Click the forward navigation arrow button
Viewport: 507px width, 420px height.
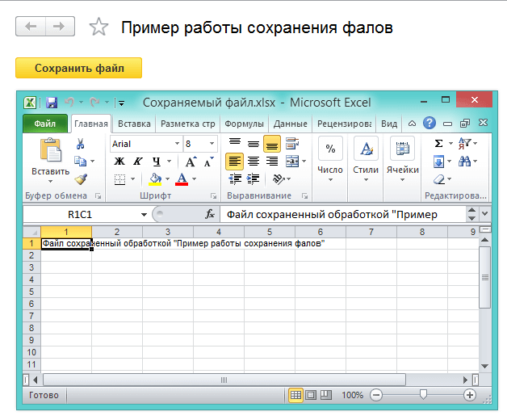(60, 26)
